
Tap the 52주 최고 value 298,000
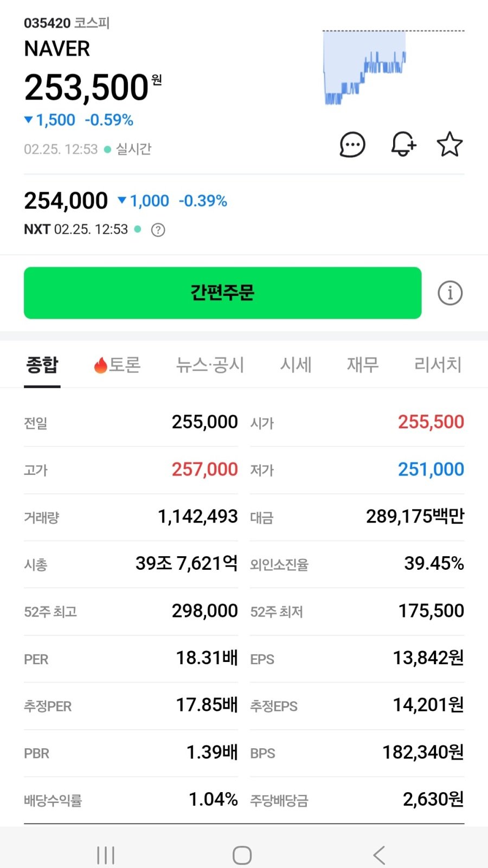[x=204, y=611]
